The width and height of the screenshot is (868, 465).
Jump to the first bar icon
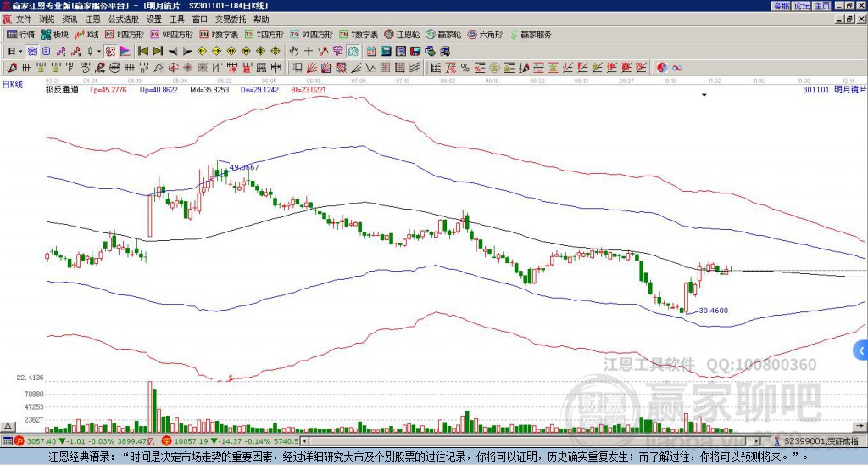point(142,52)
